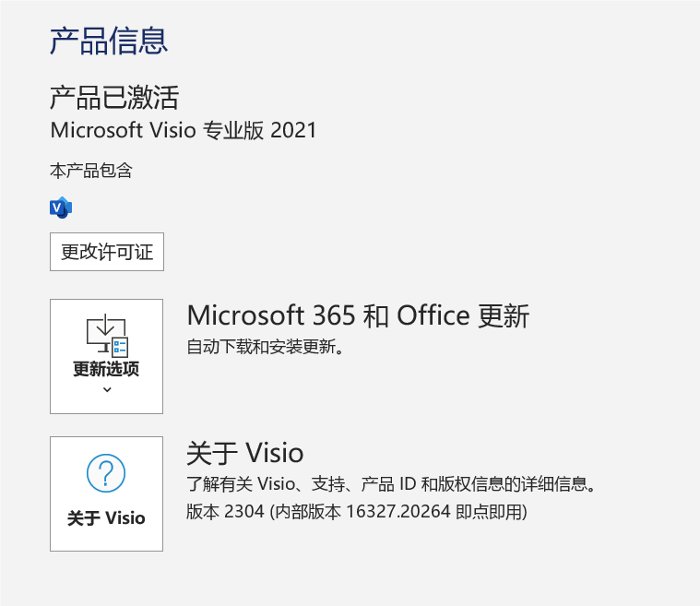Open the 更改许可证 button
Screen dimensions: 700x606
107,252
